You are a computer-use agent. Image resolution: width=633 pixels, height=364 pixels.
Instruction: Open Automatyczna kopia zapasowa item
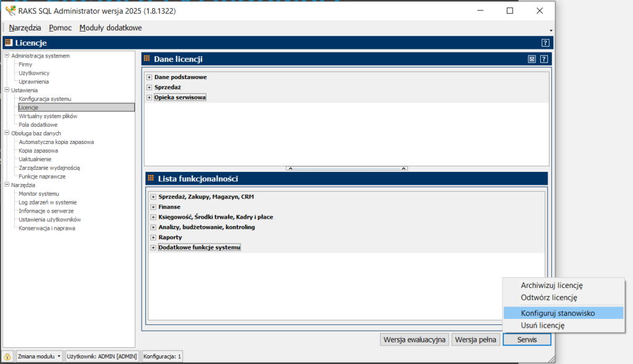[56, 142]
